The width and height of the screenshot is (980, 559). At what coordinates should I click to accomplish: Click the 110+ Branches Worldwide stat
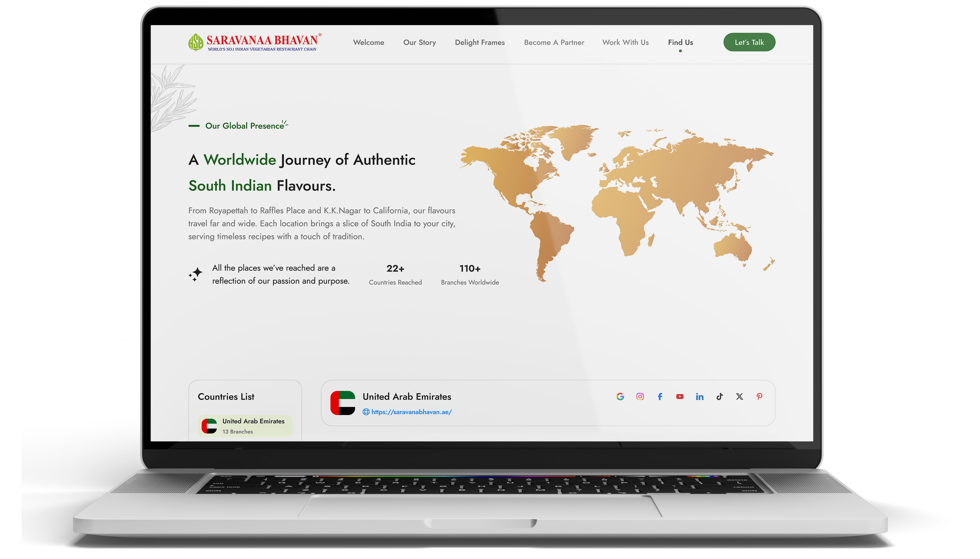(x=469, y=274)
